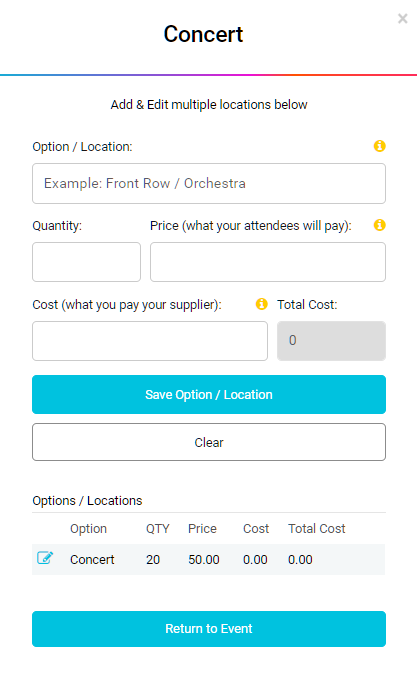This screenshot has height=682, width=417.
Task: Select the Concert option name in table
Action: click(92, 560)
